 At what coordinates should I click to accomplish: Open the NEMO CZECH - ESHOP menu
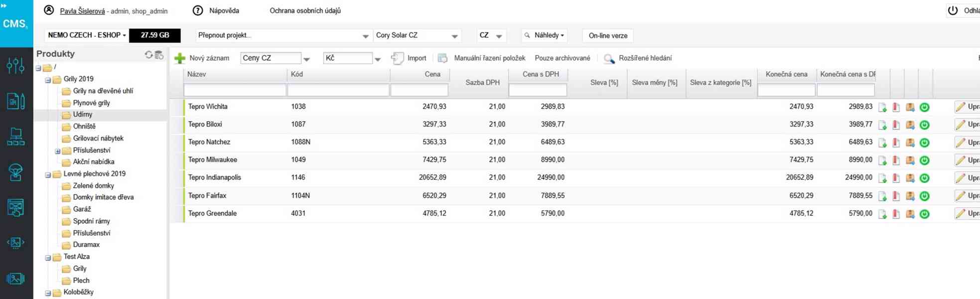click(87, 35)
